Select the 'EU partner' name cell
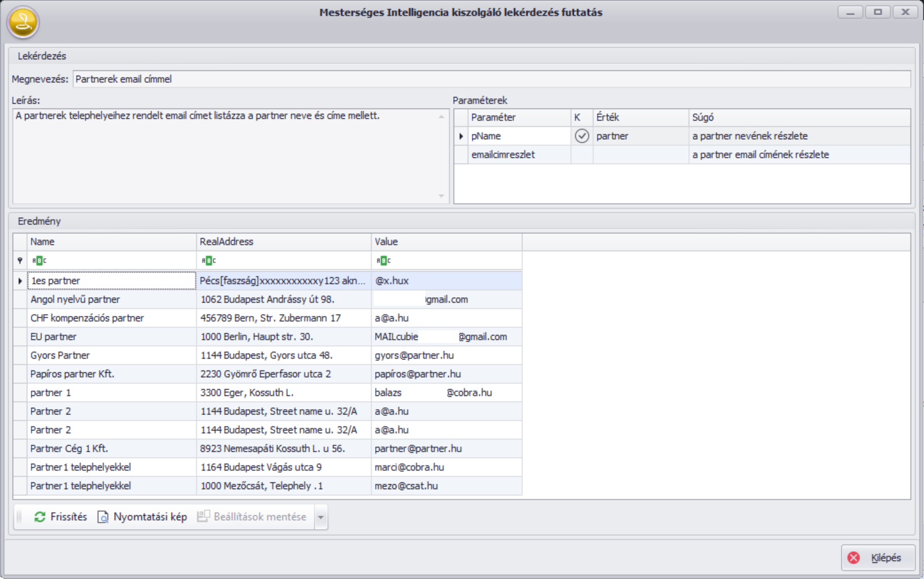 112,337
